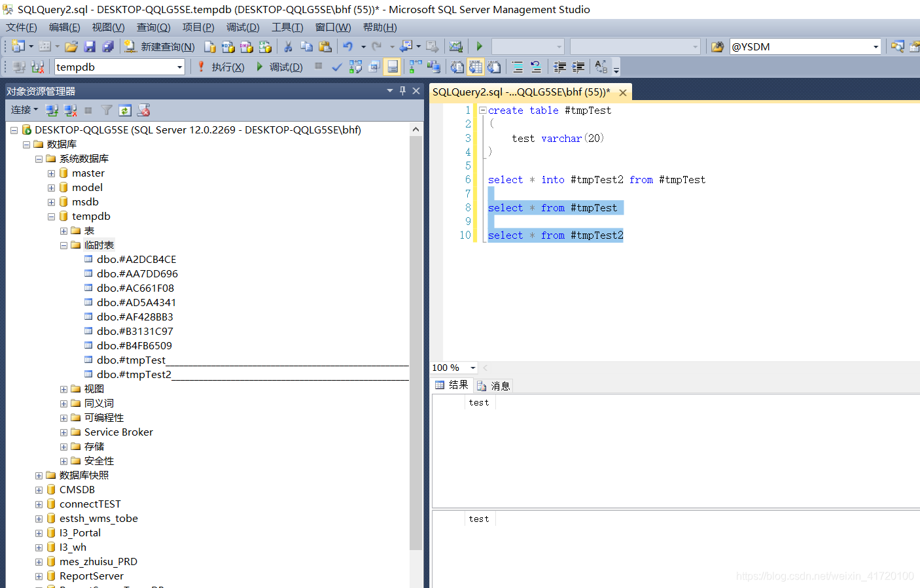Screen dimensions: 920x588
Task: Click Object Explorer Connect server icon
Action: pyautogui.click(x=52, y=110)
